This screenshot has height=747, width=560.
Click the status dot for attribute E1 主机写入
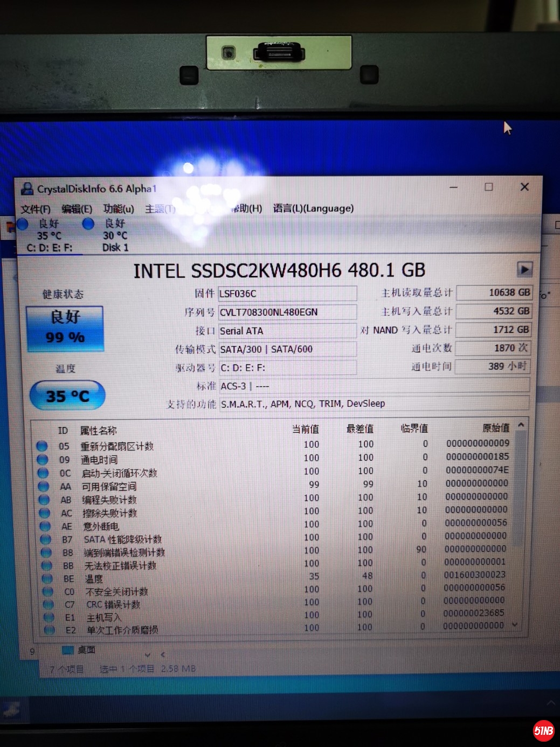click(49, 618)
